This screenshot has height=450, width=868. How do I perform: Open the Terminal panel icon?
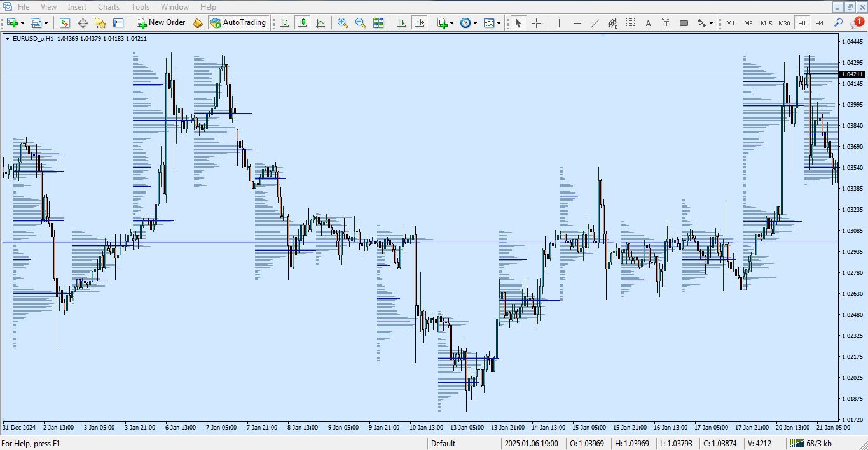point(118,23)
